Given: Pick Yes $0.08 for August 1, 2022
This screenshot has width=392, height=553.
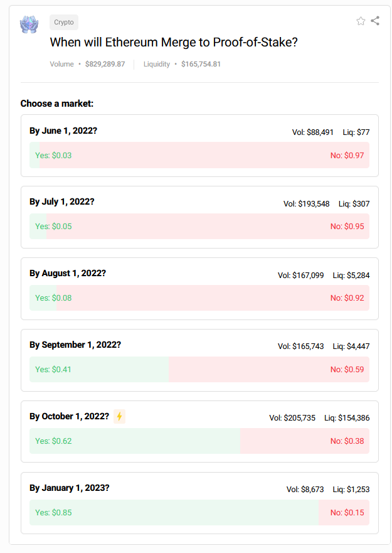Looking at the screenshot, I should point(53,298).
